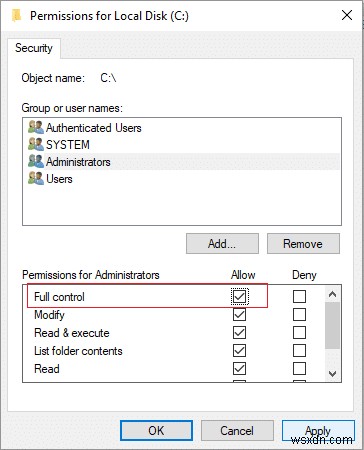The height and width of the screenshot is (450, 364).
Task: Check Deny for List folder contents
Action: [x=299, y=350]
